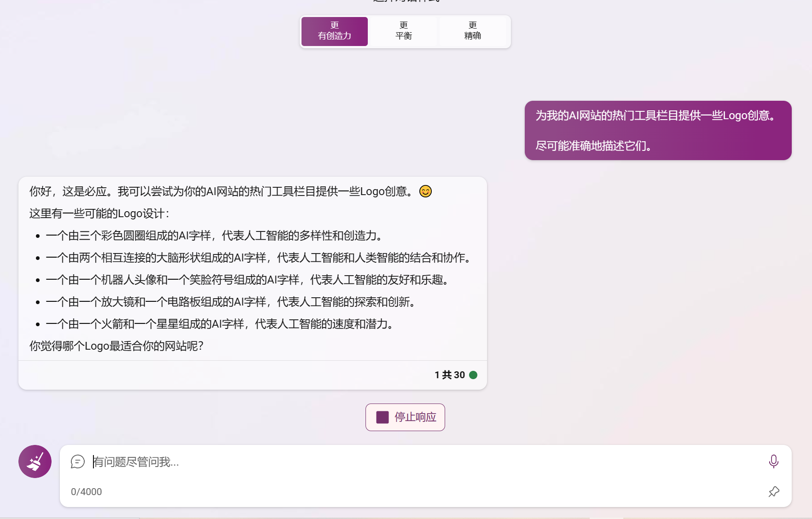Focus the 有问题尽管问我 input field
The image size is (812, 519).
426,462
